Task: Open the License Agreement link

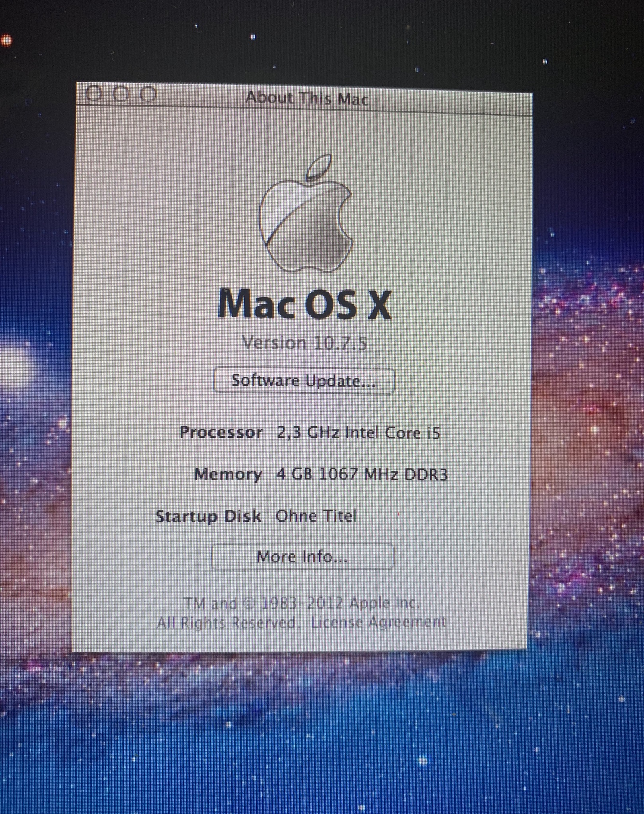Action: 378,622
